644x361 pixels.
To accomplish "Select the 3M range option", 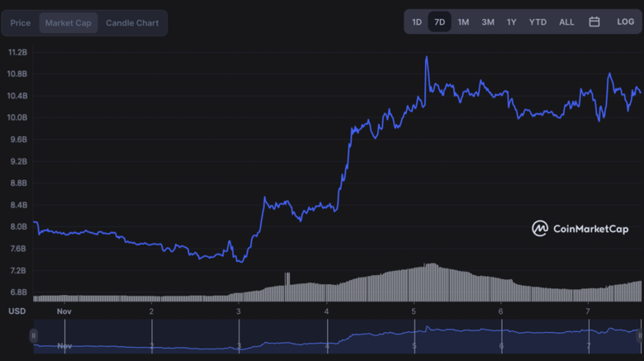I will tap(488, 22).
